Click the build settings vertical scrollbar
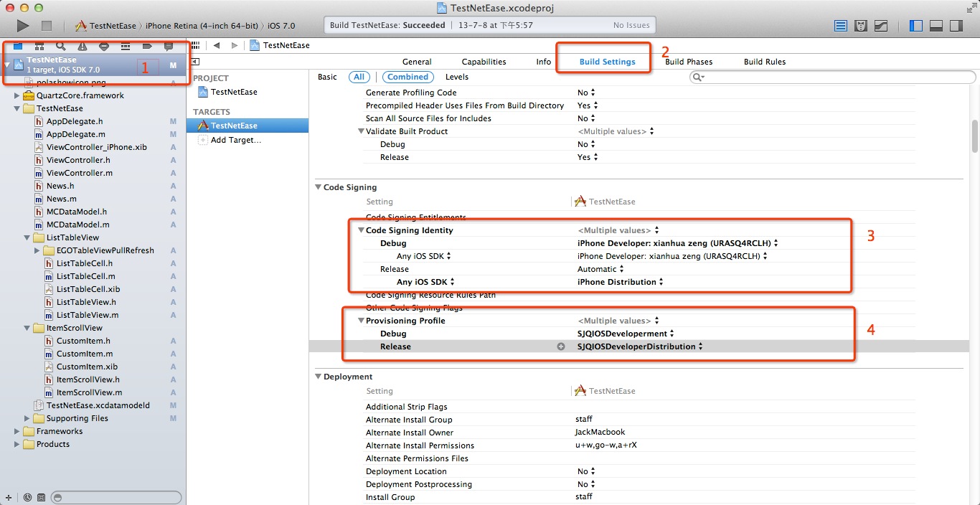 tap(975, 136)
